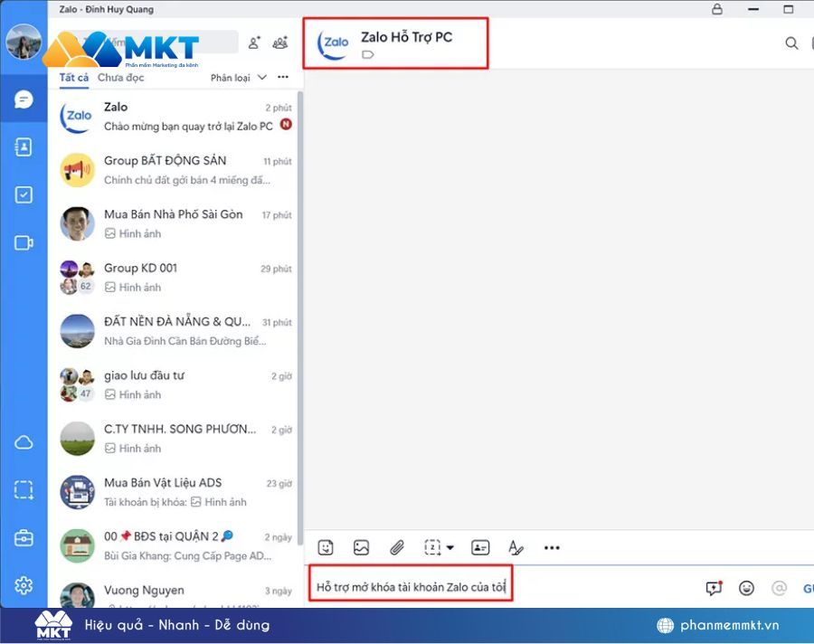This screenshot has width=814, height=644.
Task: Open the toolbox briefcase sidebar icon
Action: pos(24,538)
